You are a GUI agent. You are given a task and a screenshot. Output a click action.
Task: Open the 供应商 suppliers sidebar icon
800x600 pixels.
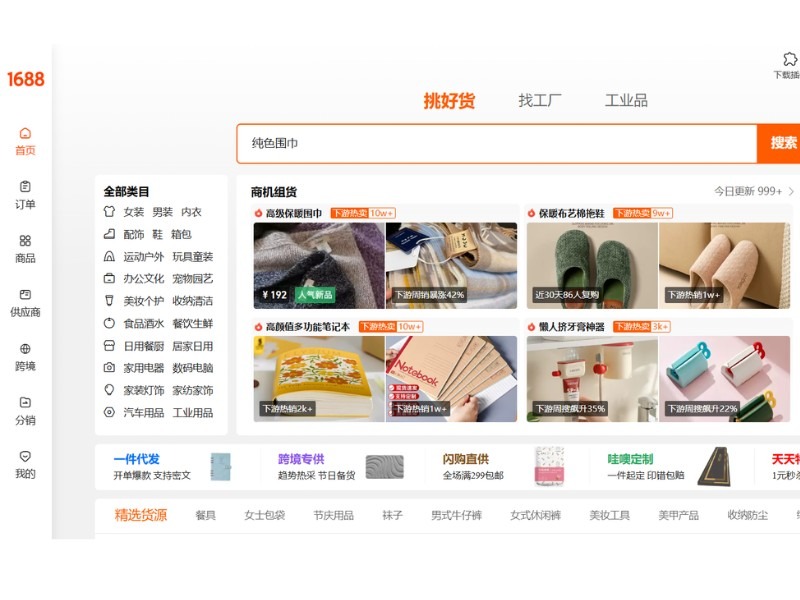coord(25,294)
